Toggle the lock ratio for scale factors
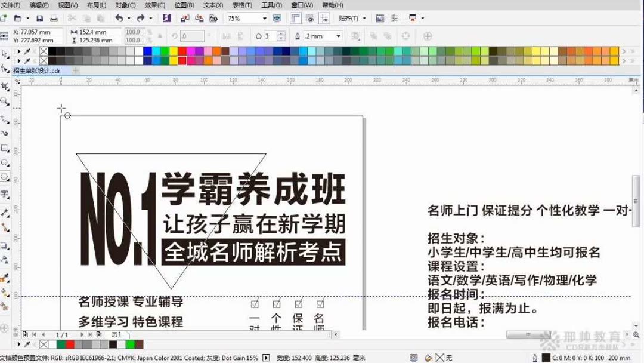Viewport: 644px width, 363px height. 149,35
